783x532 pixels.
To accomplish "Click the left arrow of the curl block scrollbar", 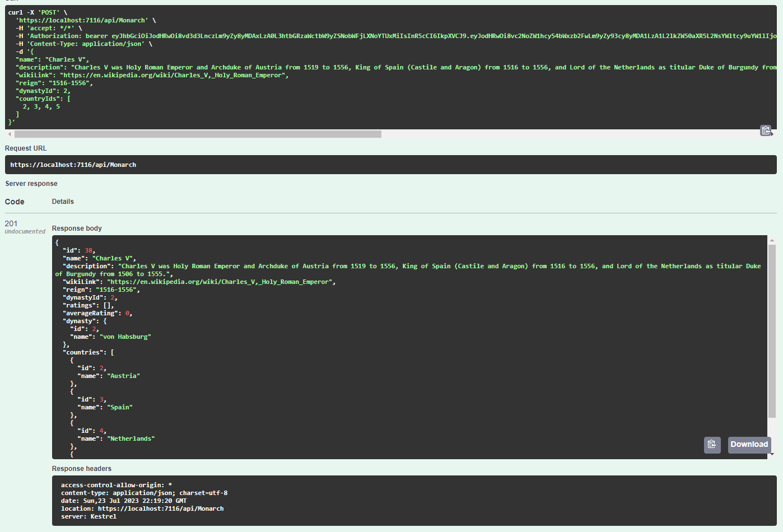I will [x=9, y=134].
